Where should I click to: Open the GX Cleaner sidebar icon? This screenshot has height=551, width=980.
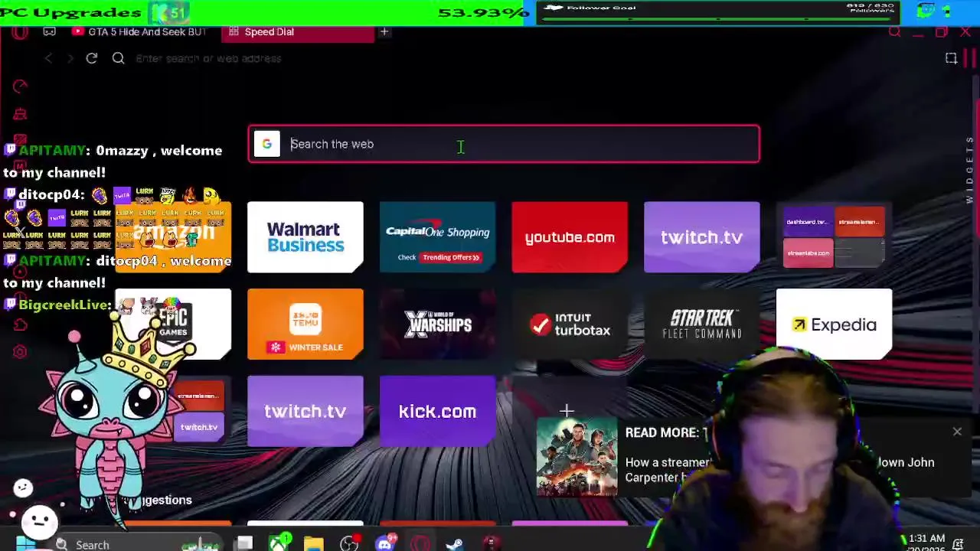21,114
